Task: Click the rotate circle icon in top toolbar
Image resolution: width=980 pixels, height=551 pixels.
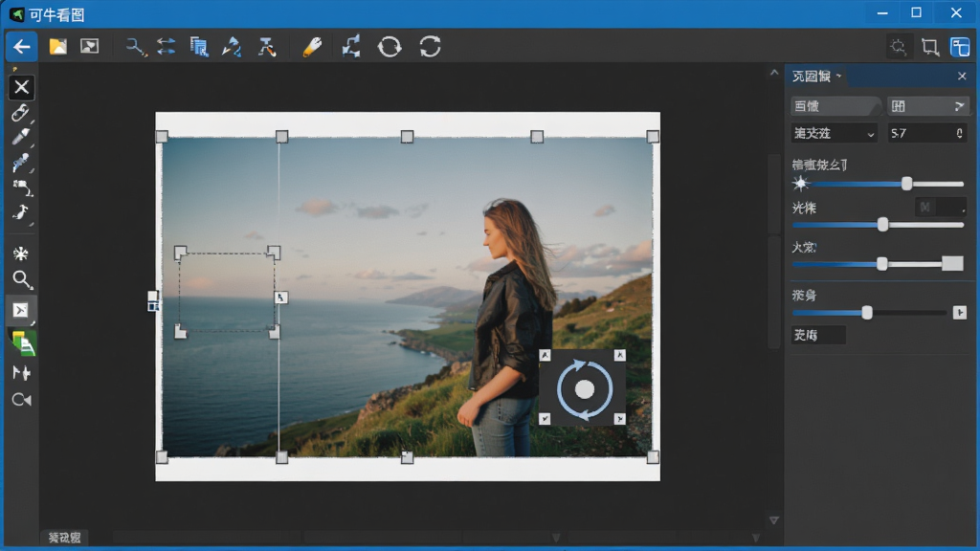Action: [390, 47]
